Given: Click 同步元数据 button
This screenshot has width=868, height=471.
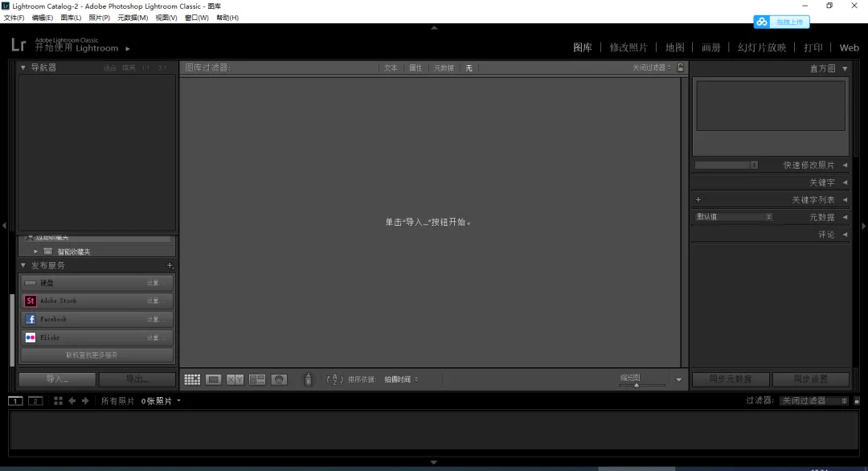Looking at the screenshot, I should [731, 379].
